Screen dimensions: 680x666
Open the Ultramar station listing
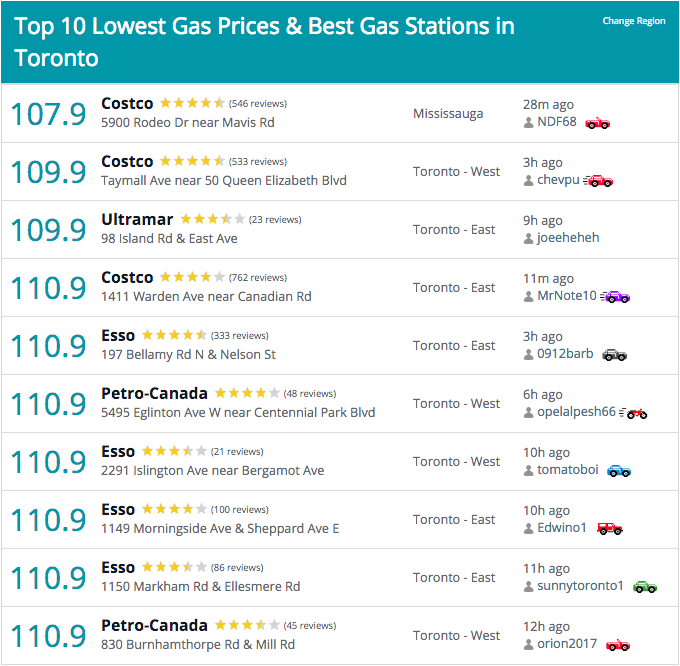point(137,219)
